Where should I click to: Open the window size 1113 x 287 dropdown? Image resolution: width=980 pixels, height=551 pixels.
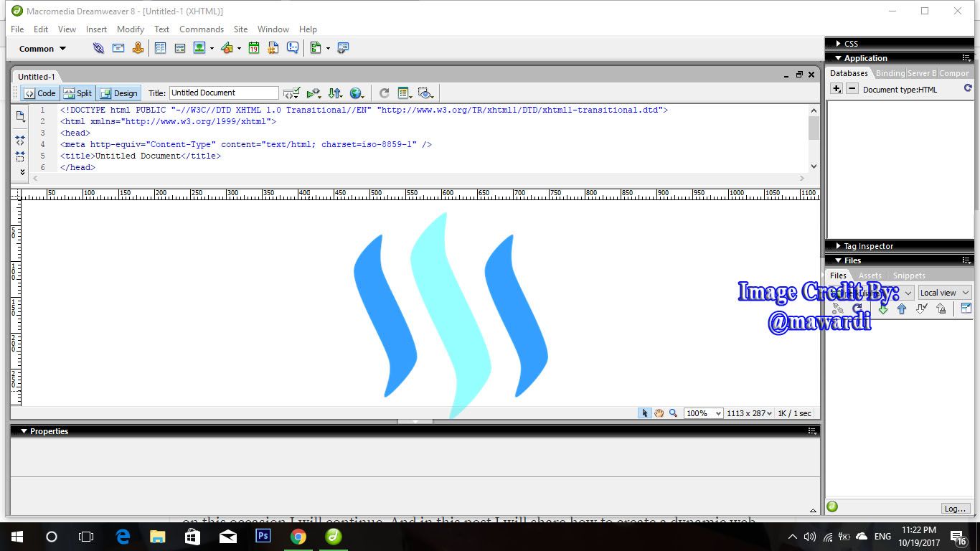(x=749, y=413)
